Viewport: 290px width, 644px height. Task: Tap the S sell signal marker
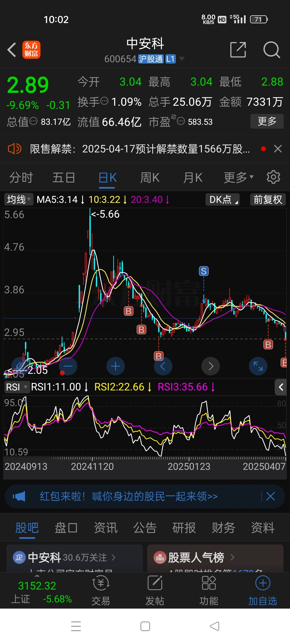(204, 271)
